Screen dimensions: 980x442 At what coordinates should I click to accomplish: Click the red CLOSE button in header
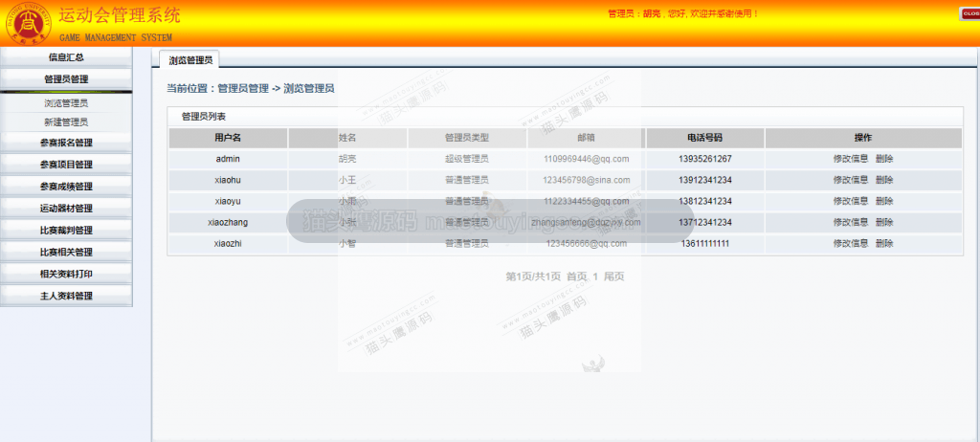(x=970, y=13)
